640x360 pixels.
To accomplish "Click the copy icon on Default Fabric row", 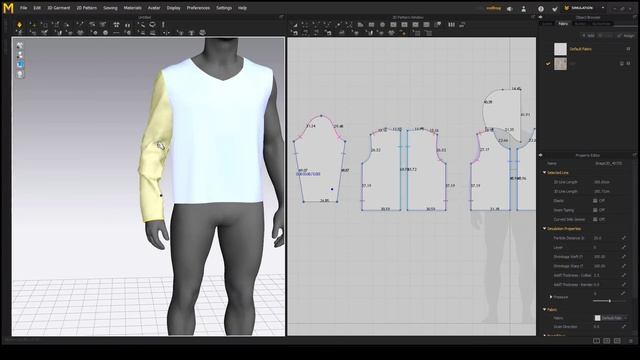I will click(x=628, y=49).
